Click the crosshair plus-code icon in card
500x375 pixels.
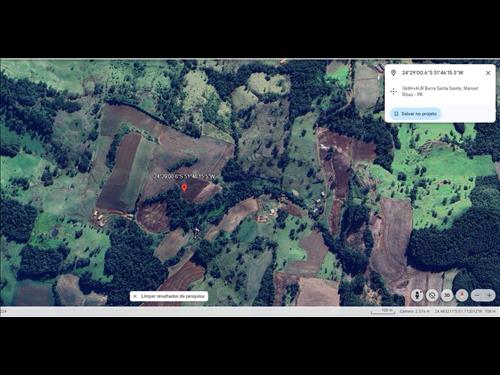pos(393,91)
